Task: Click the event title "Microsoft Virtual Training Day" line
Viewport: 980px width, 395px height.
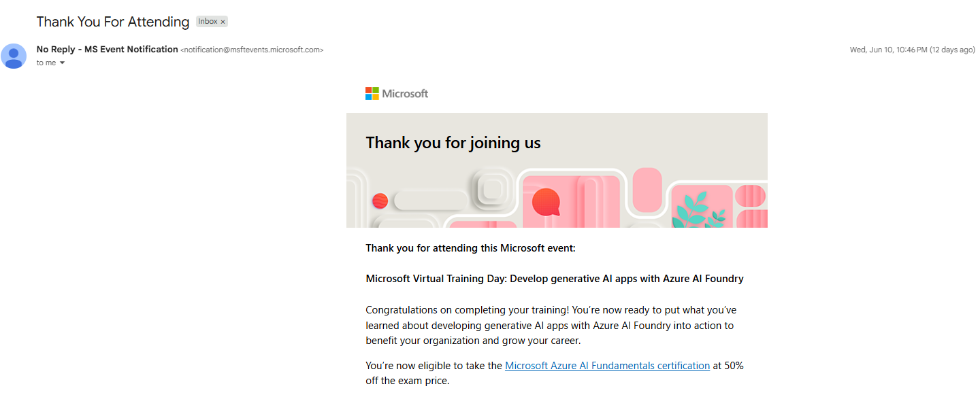Action: pos(555,279)
